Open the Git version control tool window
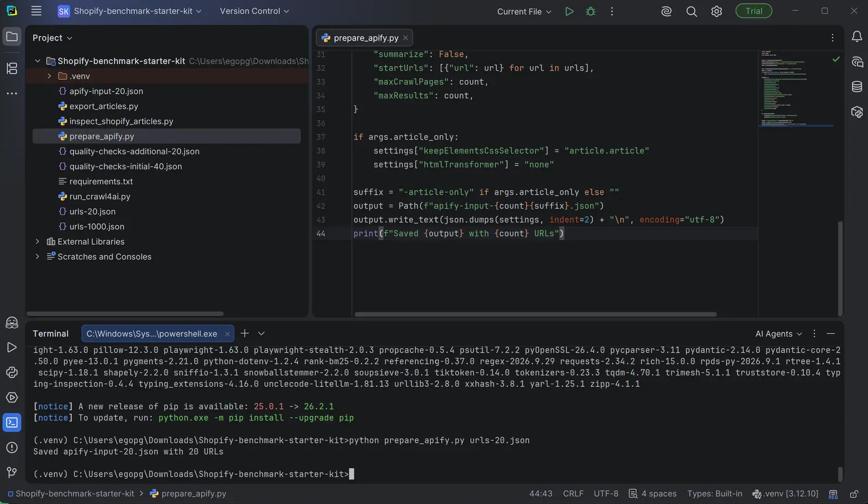Image resolution: width=868 pixels, height=504 pixels. [x=12, y=472]
